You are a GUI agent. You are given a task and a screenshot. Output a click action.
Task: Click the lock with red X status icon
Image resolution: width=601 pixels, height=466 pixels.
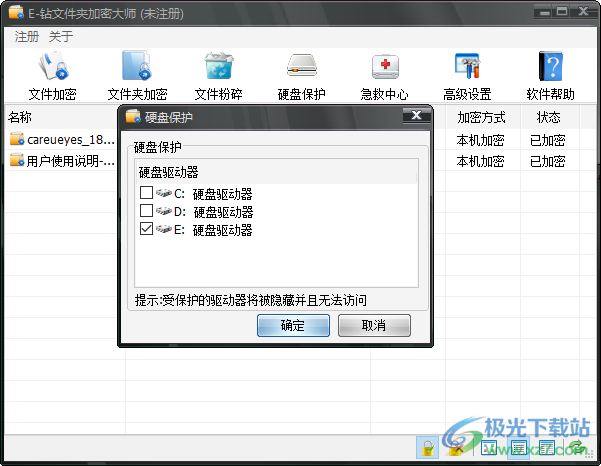click(456, 448)
